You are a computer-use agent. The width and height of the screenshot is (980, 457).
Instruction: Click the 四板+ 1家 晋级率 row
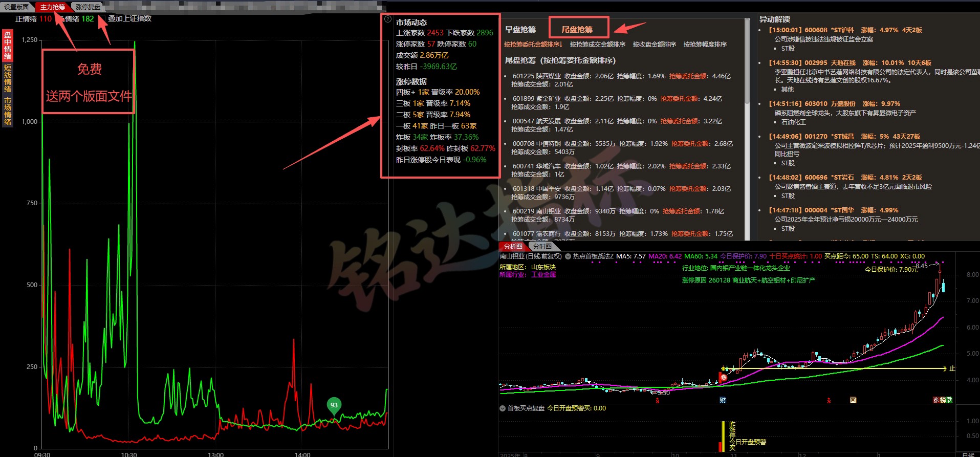click(x=438, y=92)
